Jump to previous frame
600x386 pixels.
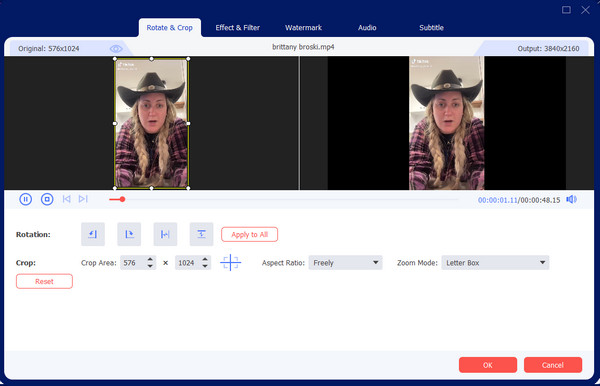click(x=66, y=199)
